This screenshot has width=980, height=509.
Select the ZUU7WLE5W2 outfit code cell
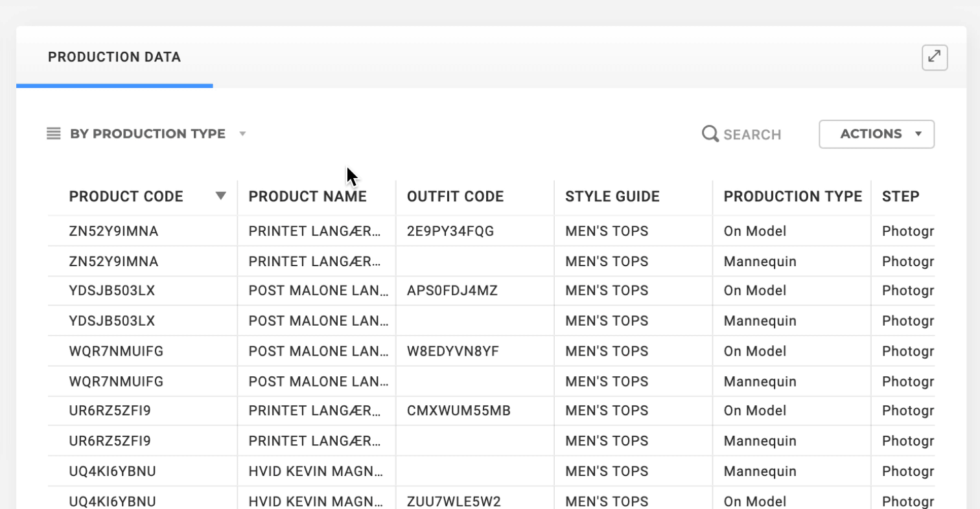(454, 501)
